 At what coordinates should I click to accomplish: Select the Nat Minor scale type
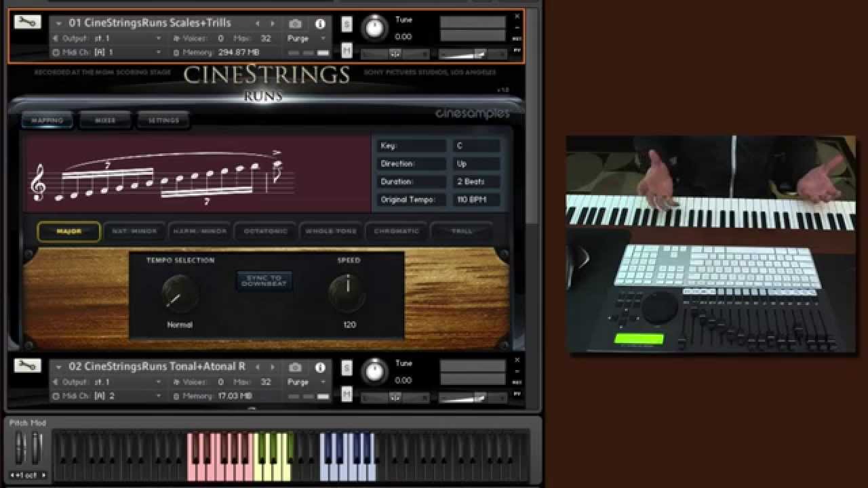(134, 232)
